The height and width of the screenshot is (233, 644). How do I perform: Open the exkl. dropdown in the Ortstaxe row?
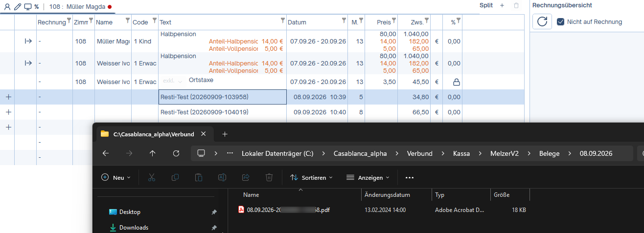click(x=172, y=81)
